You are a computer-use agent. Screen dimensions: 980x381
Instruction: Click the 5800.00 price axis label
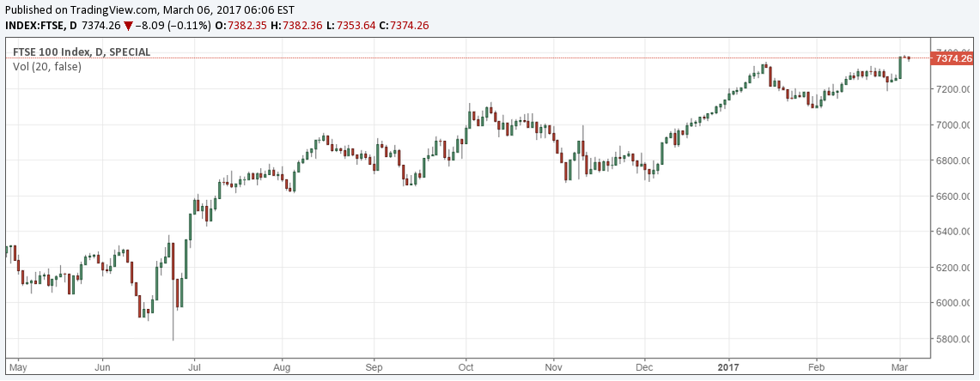click(953, 339)
